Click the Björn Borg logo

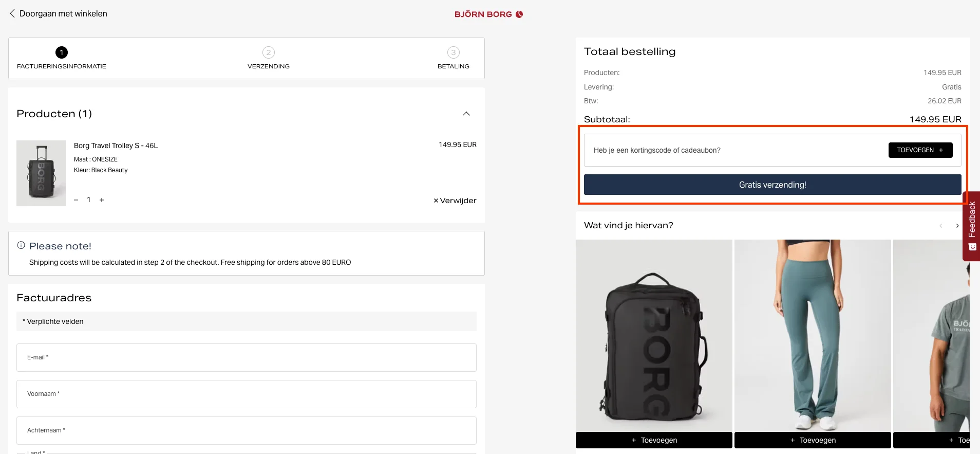pos(488,14)
